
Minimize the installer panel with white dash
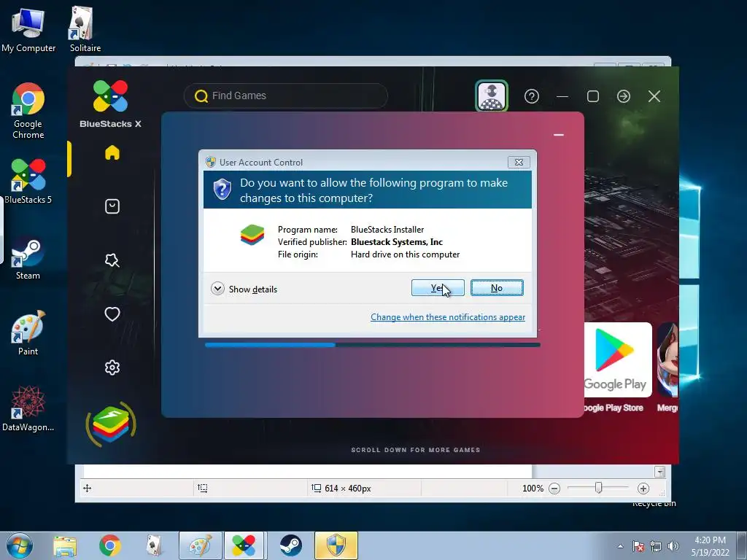point(559,135)
